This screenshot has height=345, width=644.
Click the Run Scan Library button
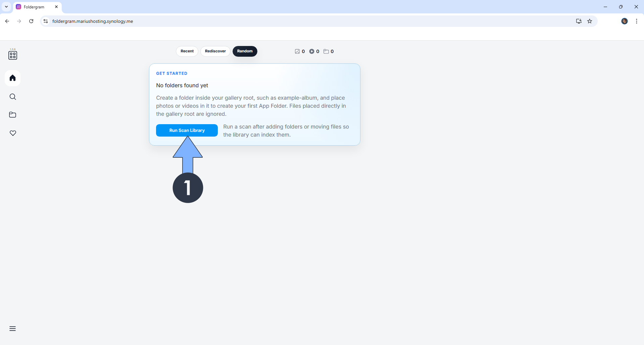point(187,130)
